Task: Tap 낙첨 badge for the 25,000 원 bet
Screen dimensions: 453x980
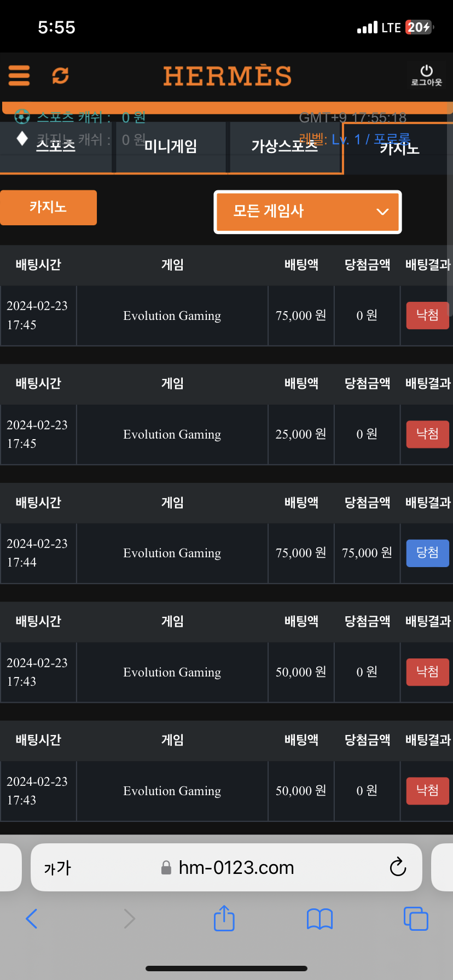Action: point(427,434)
